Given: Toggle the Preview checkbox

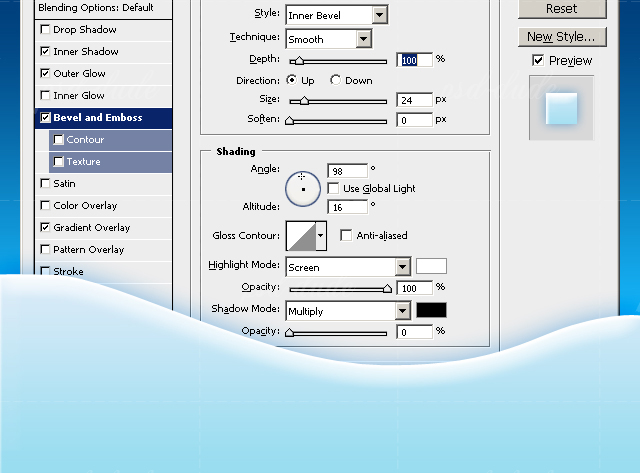Looking at the screenshot, I should pyautogui.click(x=538, y=61).
